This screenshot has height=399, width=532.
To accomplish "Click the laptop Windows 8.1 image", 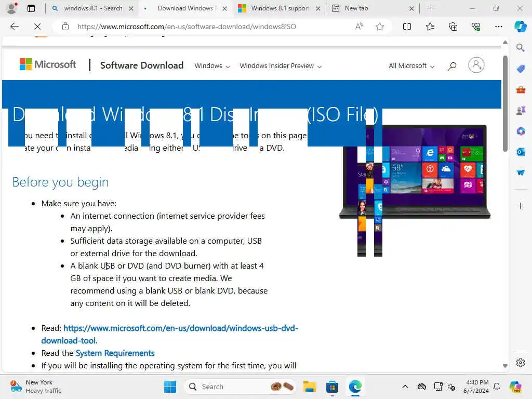I will (x=415, y=172).
